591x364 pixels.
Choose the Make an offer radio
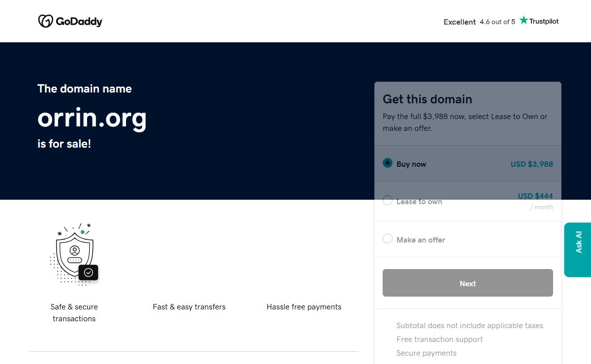(388, 239)
